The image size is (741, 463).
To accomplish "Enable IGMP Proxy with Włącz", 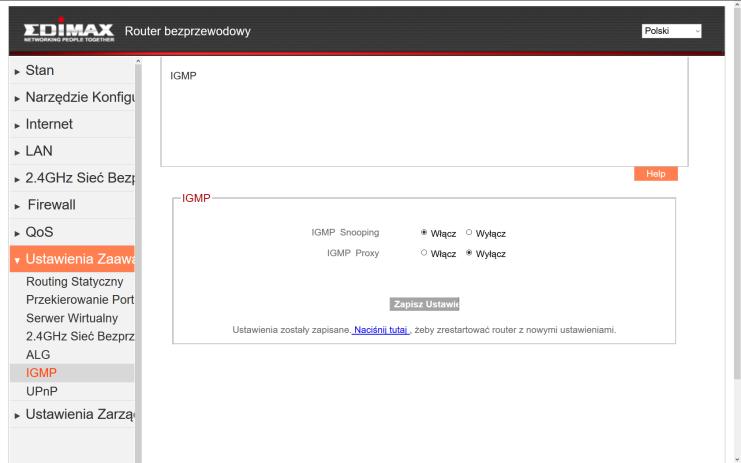I will coord(424,253).
